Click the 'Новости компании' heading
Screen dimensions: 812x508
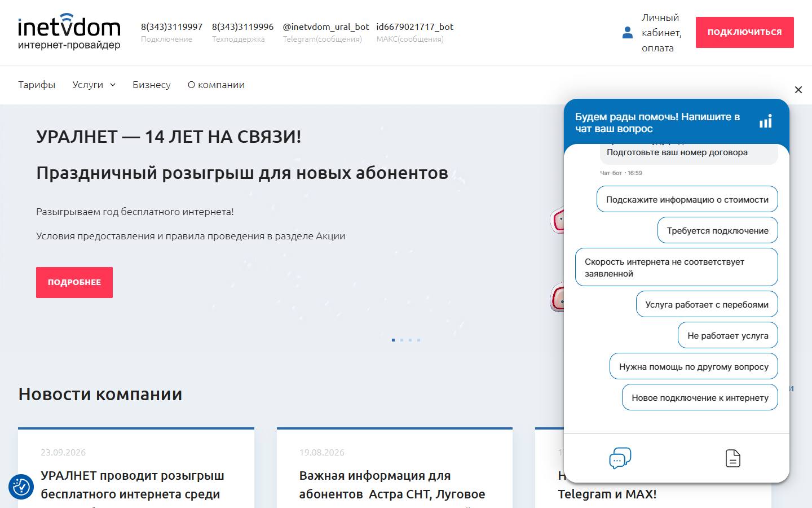pos(100,394)
